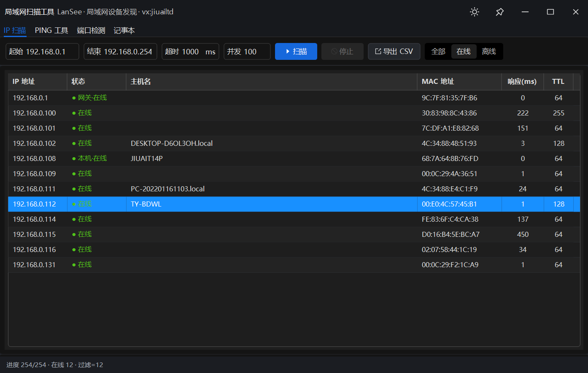Screen dimensions: 588x373
Task: Select the row for 192.168.0.131
Action: coord(294,265)
